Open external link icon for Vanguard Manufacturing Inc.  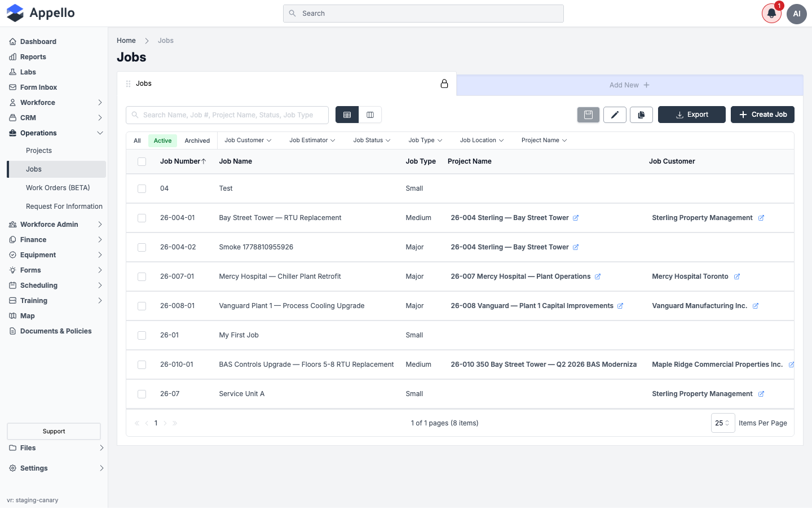[756, 306]
